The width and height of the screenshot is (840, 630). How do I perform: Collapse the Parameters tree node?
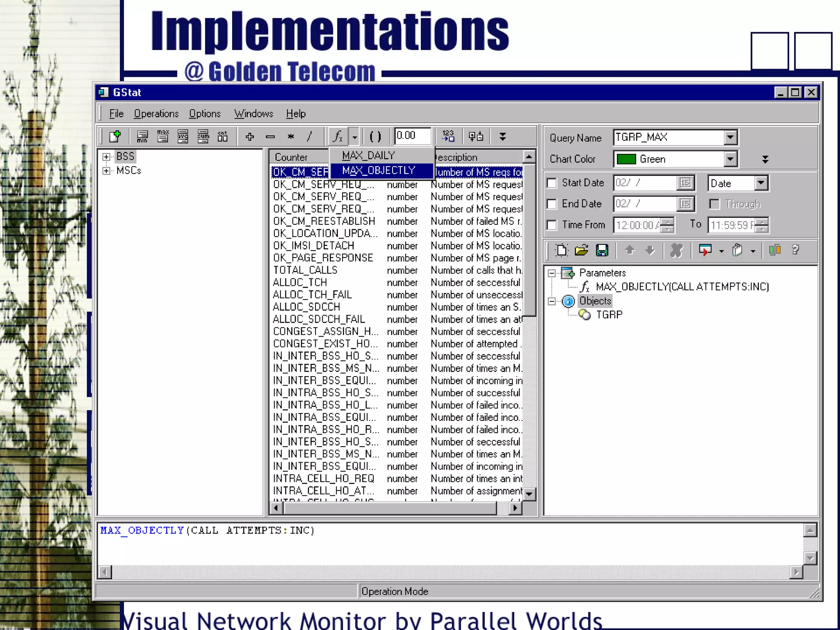[x=552, y=273]
